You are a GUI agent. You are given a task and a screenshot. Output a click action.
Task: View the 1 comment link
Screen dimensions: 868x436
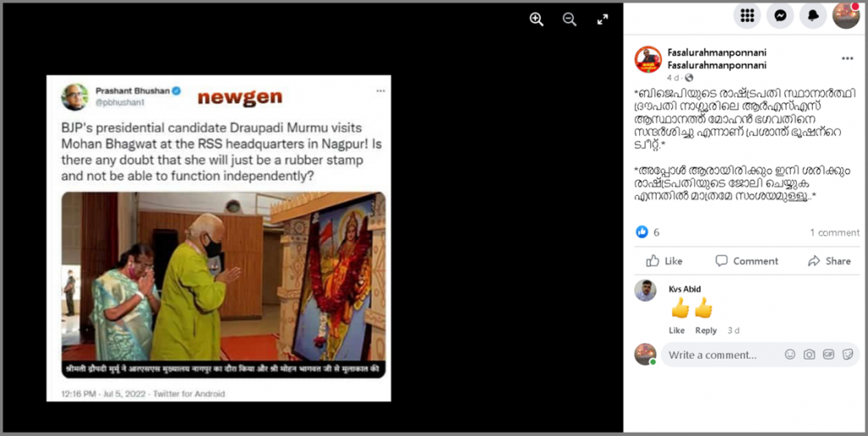tap(834, 232)
